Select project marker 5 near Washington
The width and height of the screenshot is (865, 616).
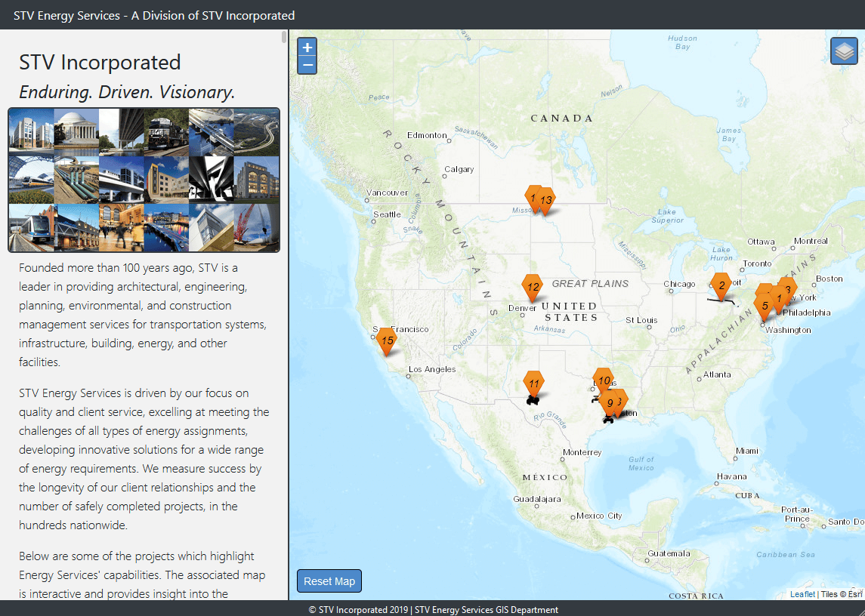point(765,306)
